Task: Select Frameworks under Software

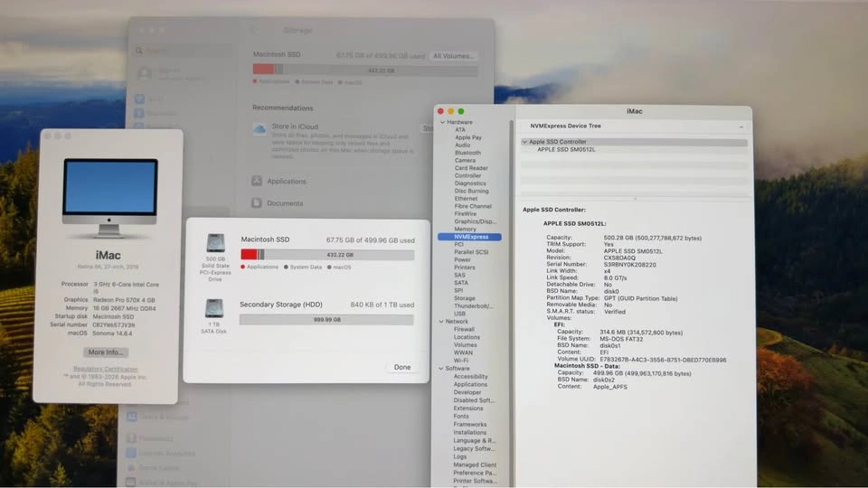Action: 470,425
